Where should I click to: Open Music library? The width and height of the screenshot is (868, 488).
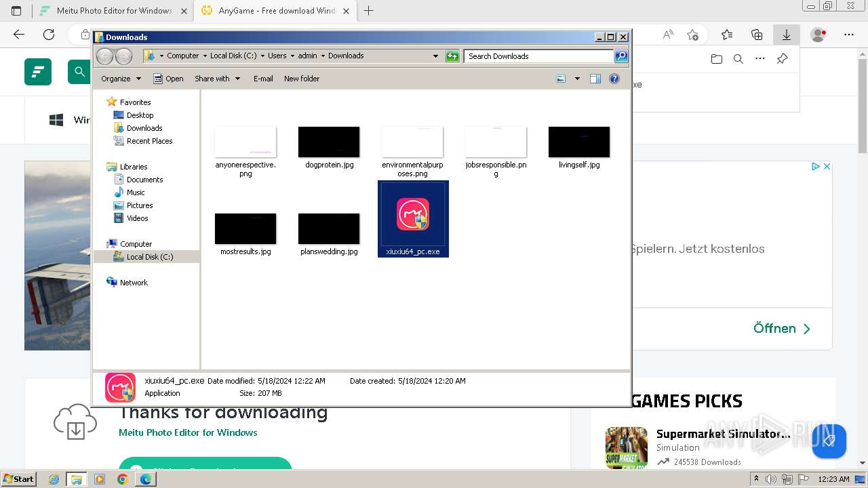(136, 192)
